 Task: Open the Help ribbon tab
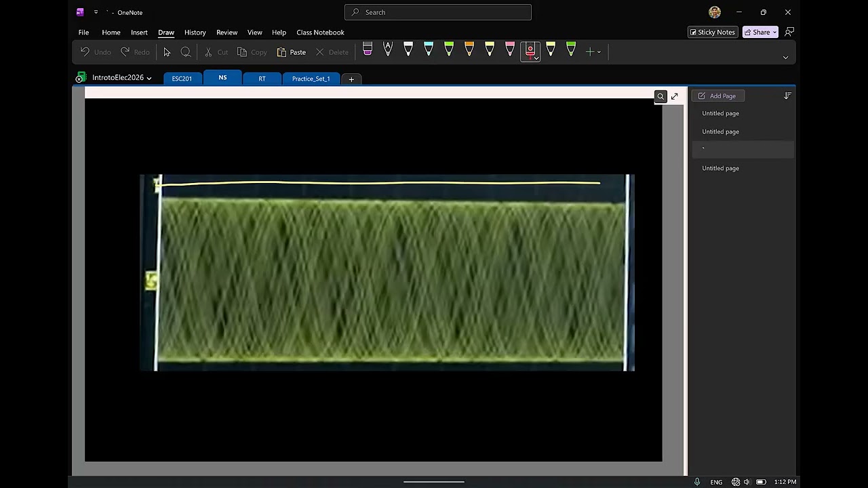279,33
